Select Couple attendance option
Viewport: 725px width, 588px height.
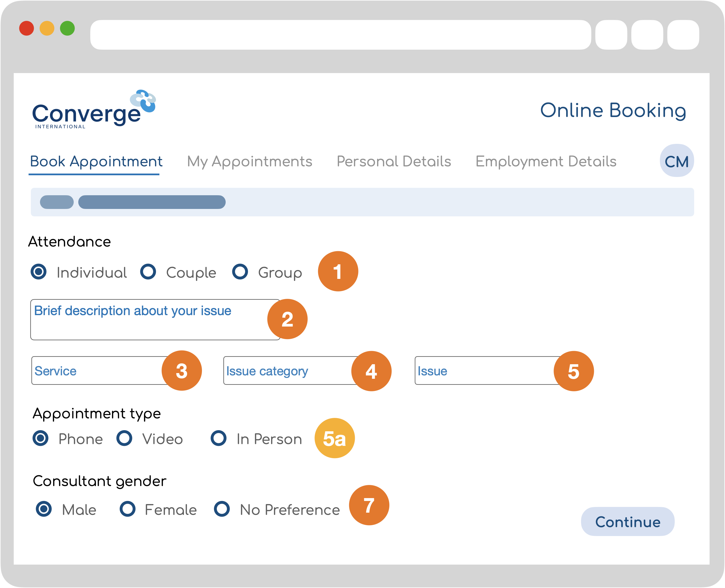148,272
